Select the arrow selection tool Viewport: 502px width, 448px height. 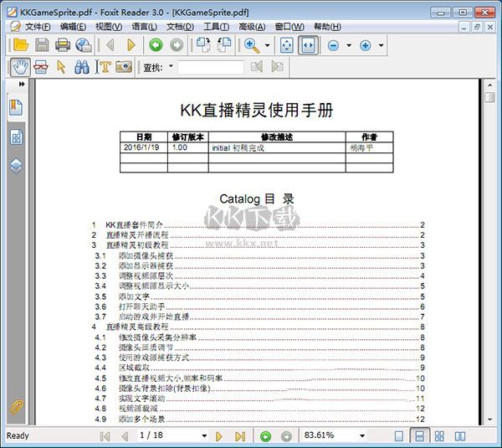pos(61,67)
